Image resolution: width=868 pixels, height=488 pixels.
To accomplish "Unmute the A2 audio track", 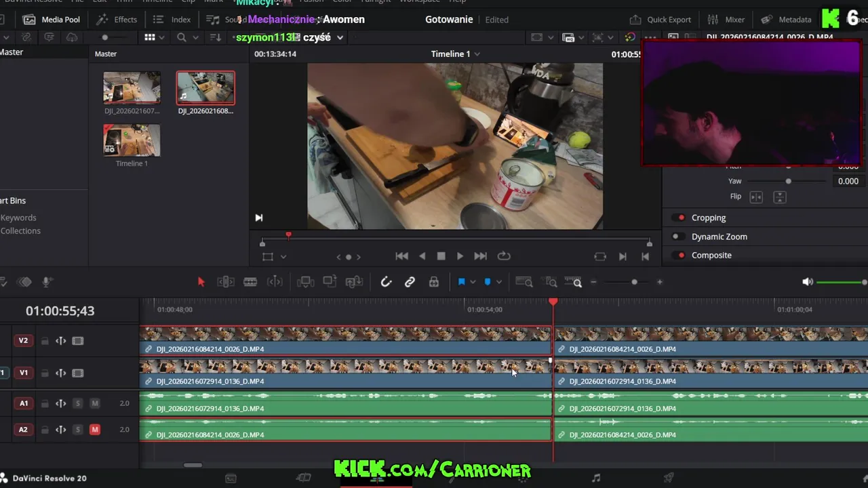I will point(95,430).
